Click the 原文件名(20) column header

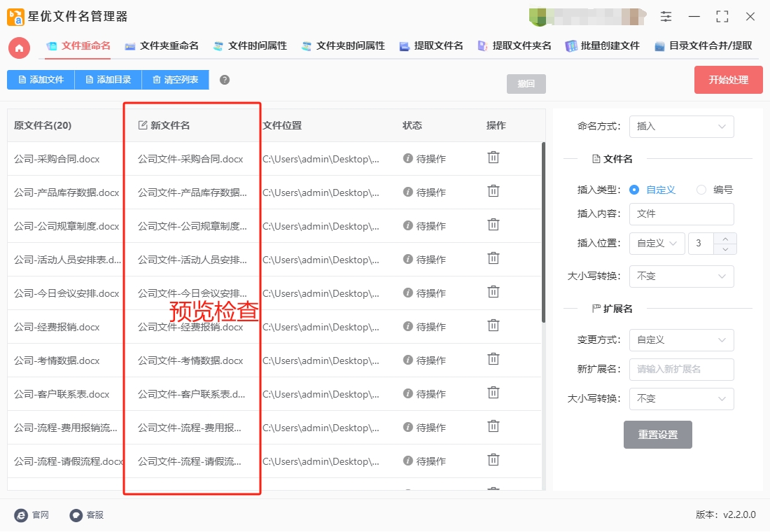[x=43, y=126]
